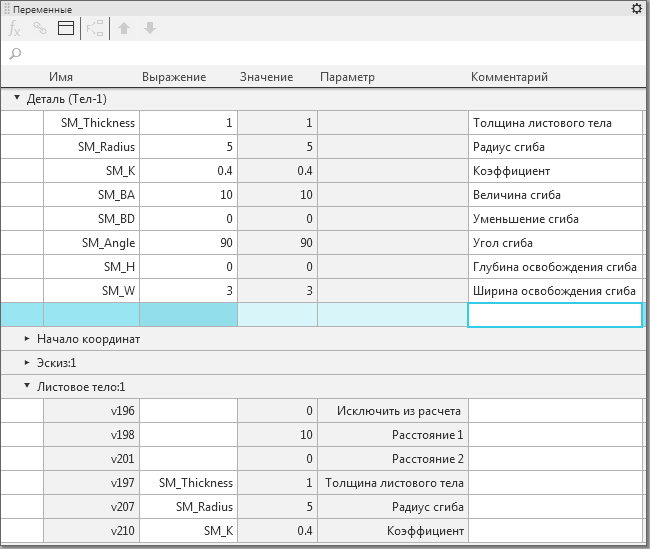Click the link variable chain icon
This screenshot has width=650, height=549.
(40, 29)
